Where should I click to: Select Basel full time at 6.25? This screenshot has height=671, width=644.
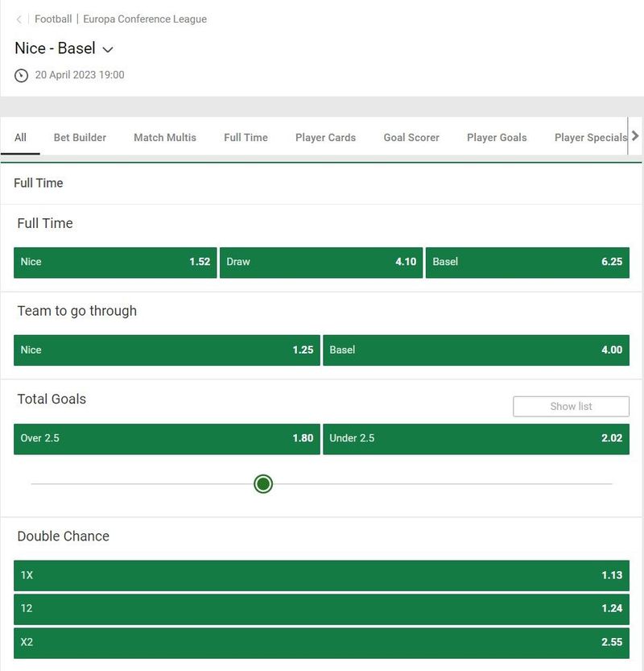point(527,263)
